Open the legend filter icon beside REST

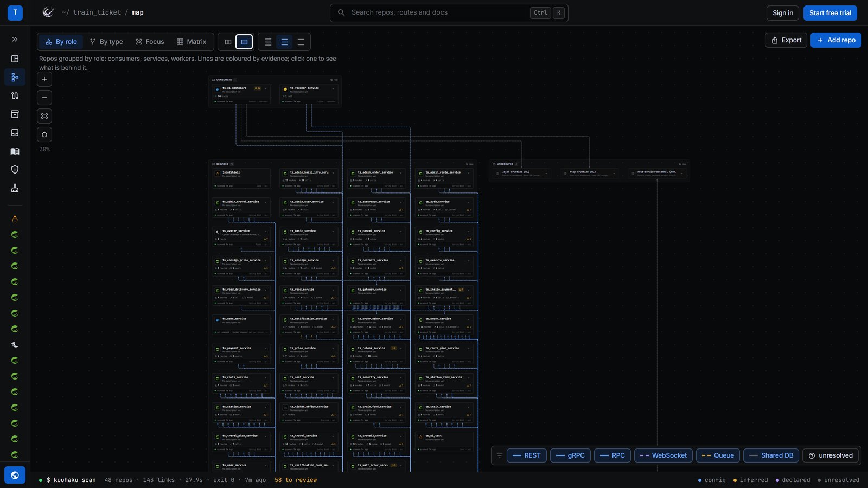(500, 455)
